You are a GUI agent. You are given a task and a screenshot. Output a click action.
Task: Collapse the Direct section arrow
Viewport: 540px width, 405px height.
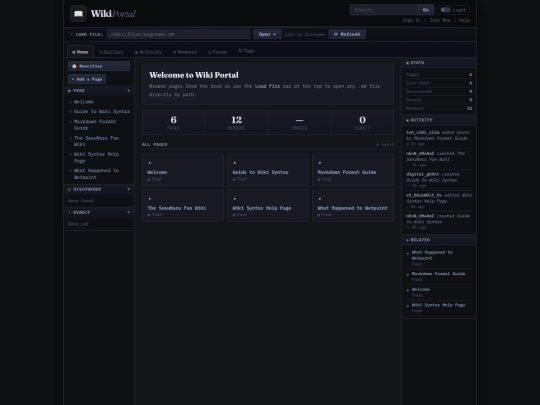point(128,212)
